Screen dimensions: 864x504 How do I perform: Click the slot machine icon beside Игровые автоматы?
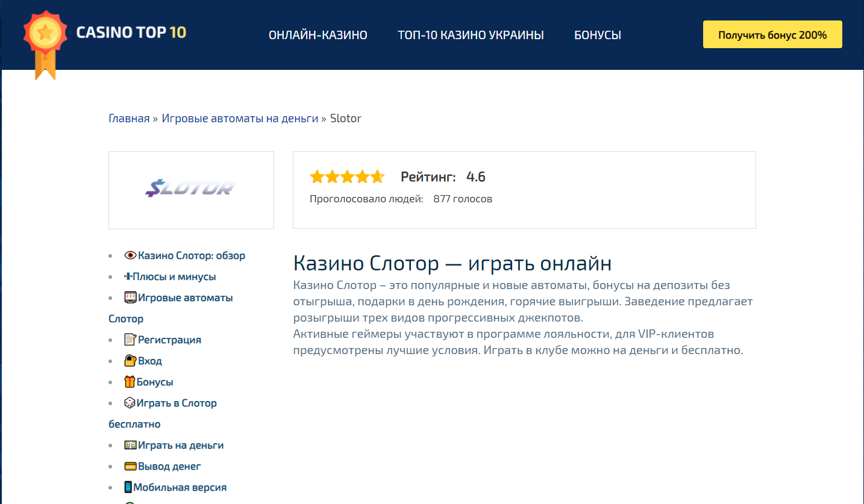(x=130, y=297)
